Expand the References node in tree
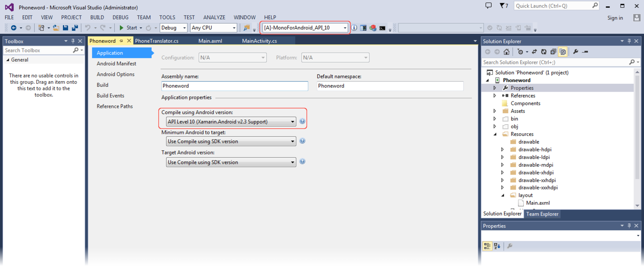 click(x=495, y=96)
